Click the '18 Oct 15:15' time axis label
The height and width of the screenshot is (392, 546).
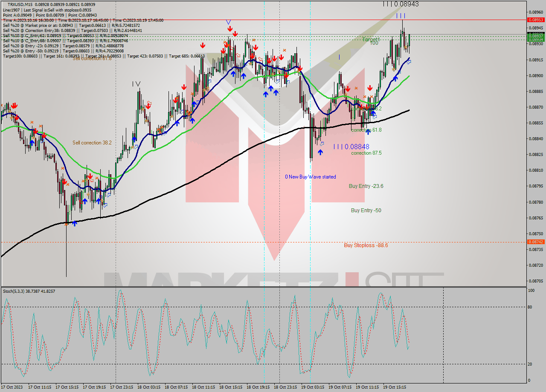click(x=231, y=387)
